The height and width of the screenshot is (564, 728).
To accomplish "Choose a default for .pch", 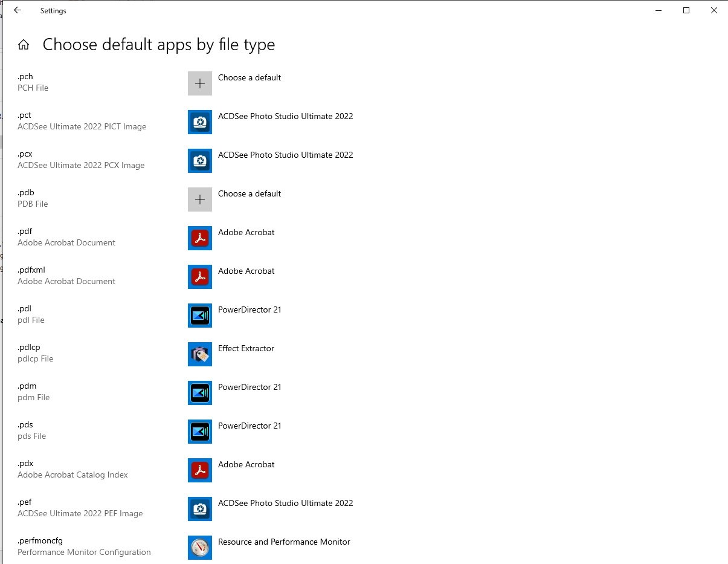I will pyautogui.click(x=250, y=77).
